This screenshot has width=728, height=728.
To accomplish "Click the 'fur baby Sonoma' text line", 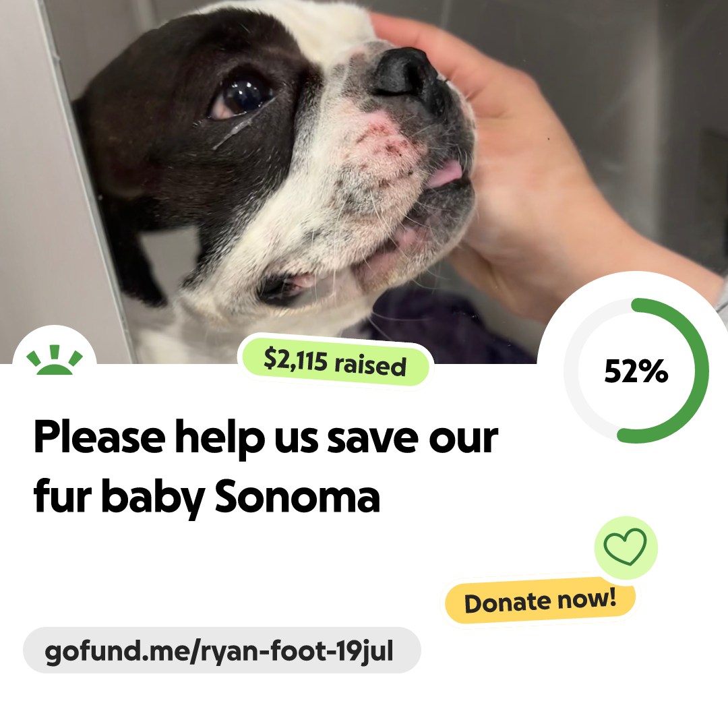I will (207, 497).
